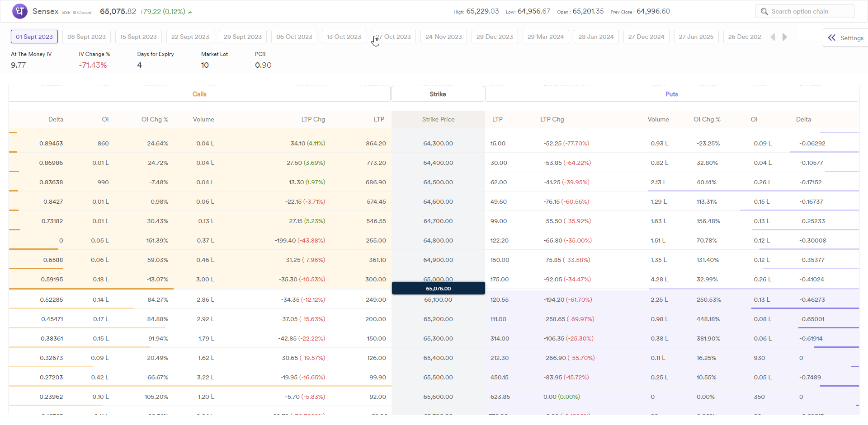The height and width of the screenshot is (425, 868).
Task: Collapse the header with the up caret near price change
Action: tap(189, 12)
